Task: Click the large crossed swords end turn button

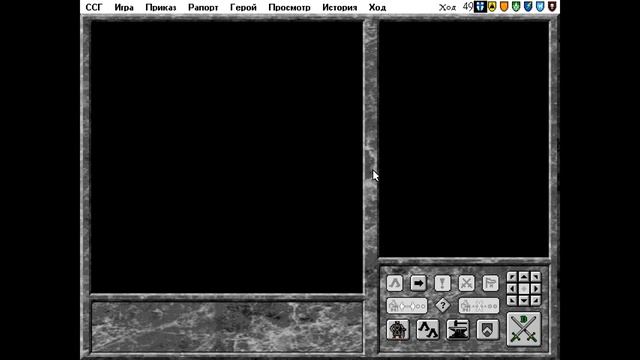Action: [524, 329]
